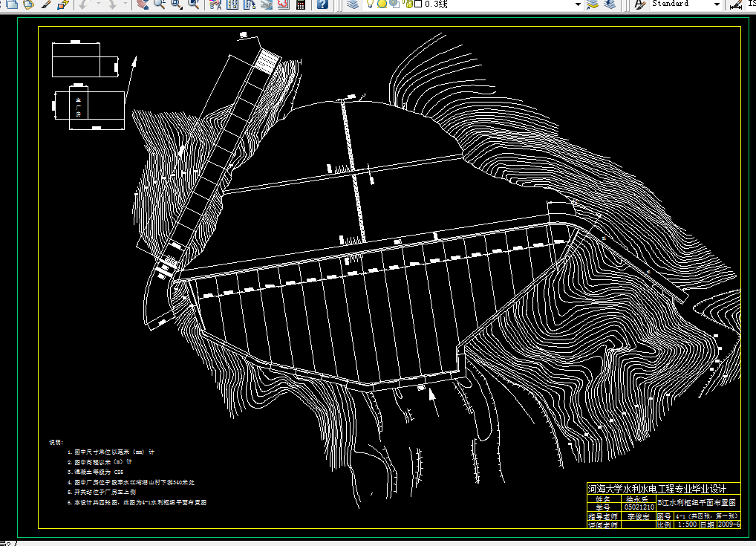
Task: Click the Zoom Previous tool
Action: coord(194,4)
